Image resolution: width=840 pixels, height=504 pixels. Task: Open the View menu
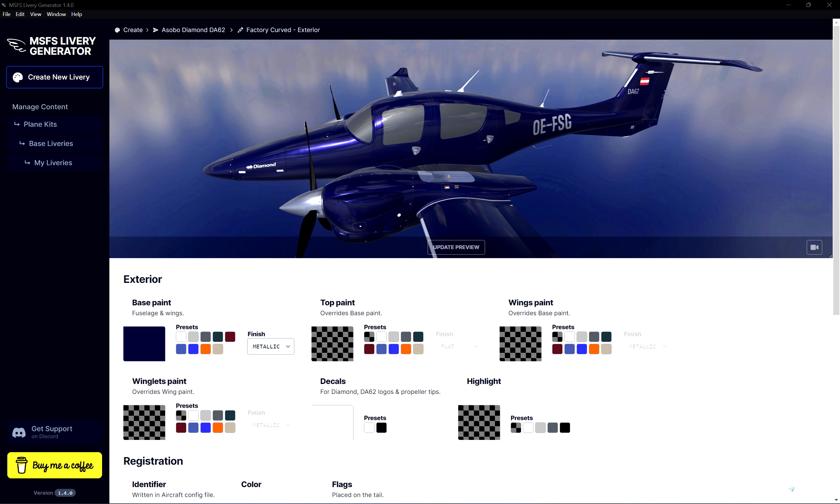pos(35,14)
